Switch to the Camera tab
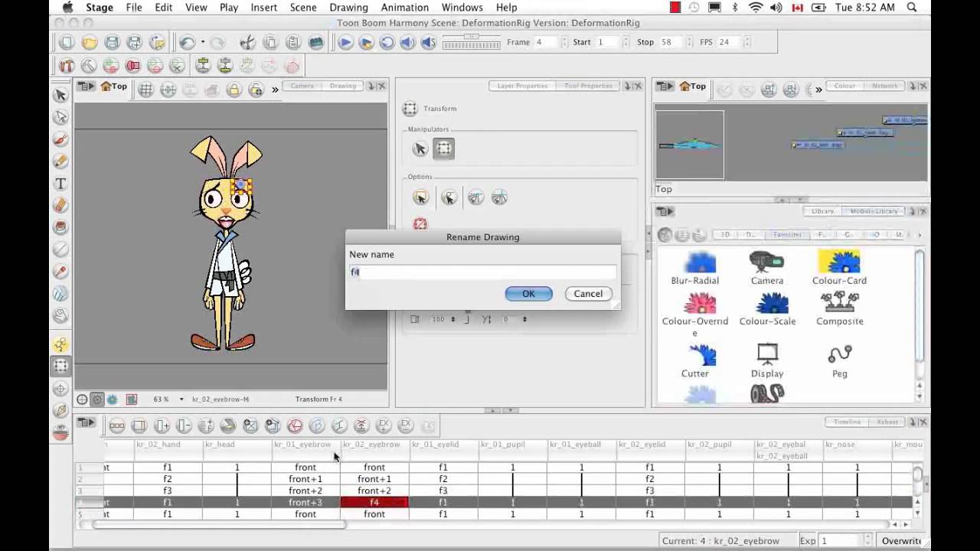 302,86
